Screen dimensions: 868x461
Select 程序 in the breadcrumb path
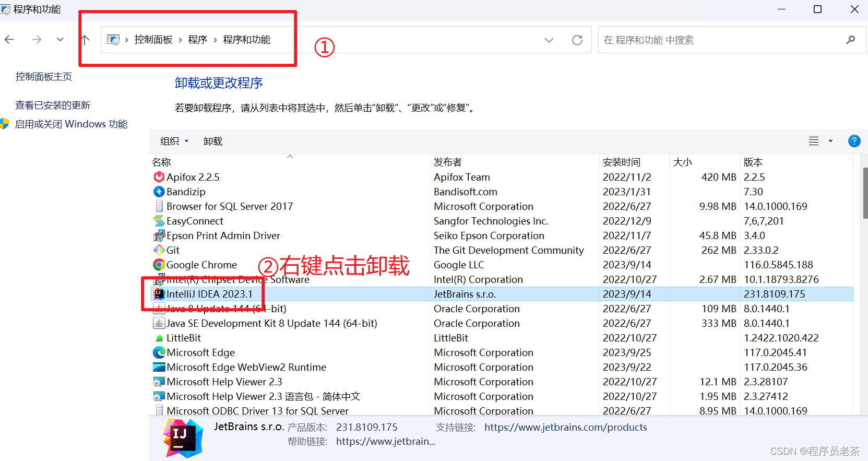click(x=198, y=40)
